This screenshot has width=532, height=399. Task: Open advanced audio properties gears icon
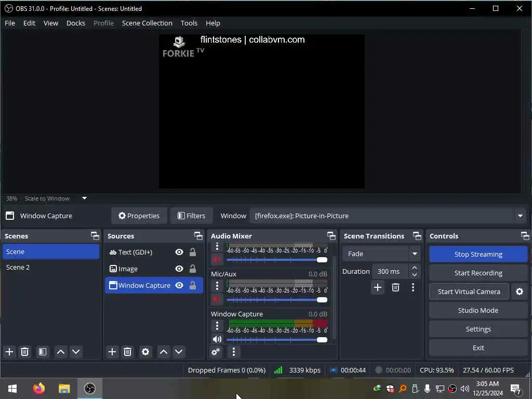(x=216, y=352)
